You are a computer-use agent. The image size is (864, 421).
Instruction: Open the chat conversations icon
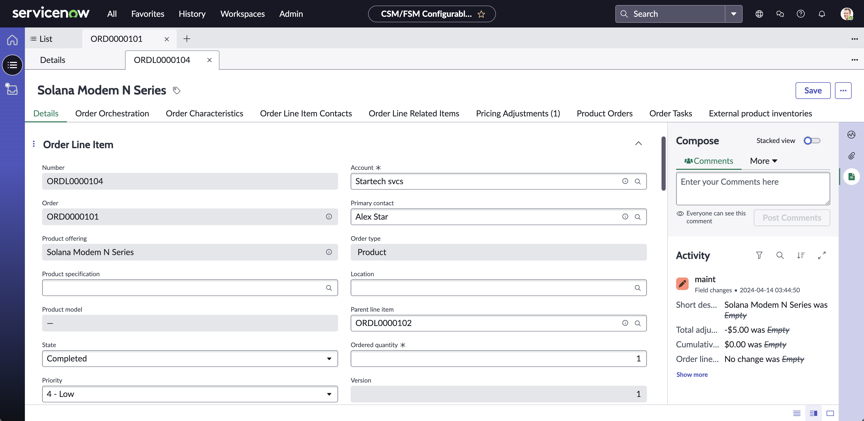[x=780, y=14]
